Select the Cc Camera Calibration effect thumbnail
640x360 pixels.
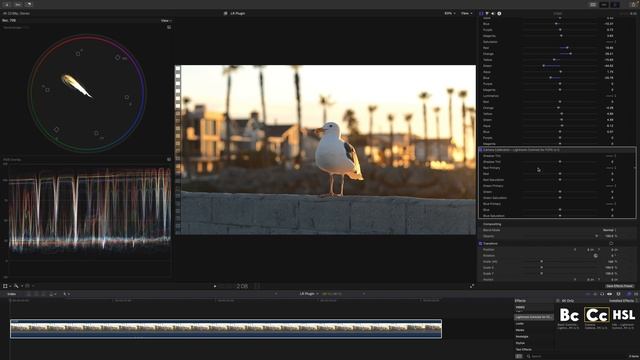coord(596,316)
